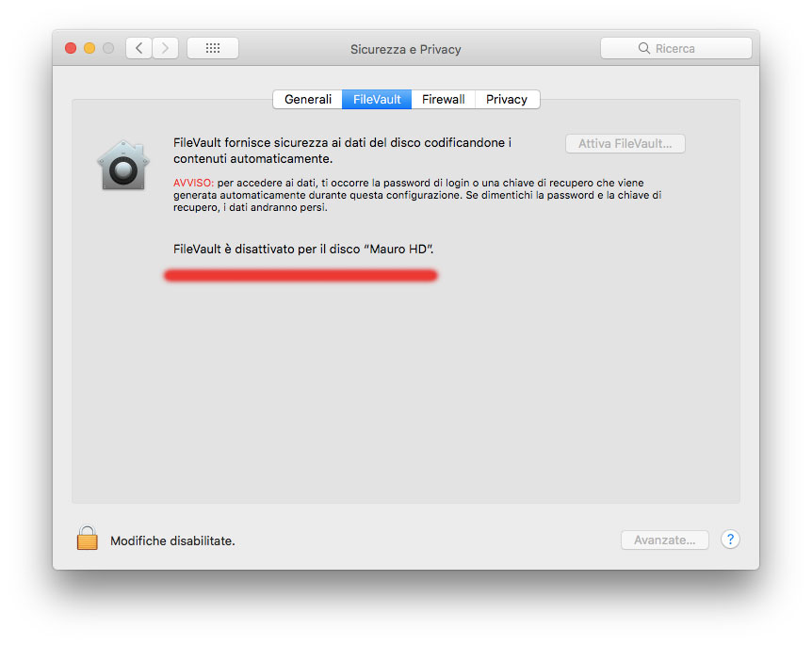
Task: Open the Firewall tab
Action: pyautogui.click(x=444, y=100)
